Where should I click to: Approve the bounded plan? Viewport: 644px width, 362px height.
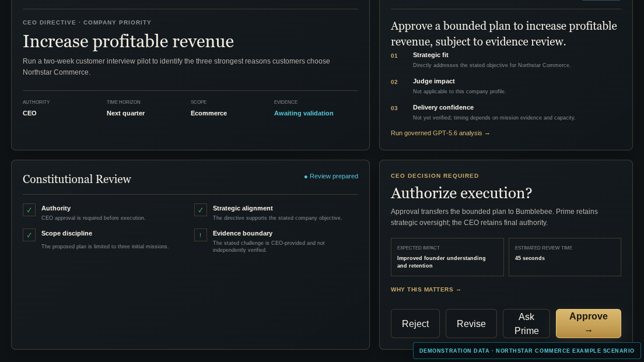click(x=588, y=324)
